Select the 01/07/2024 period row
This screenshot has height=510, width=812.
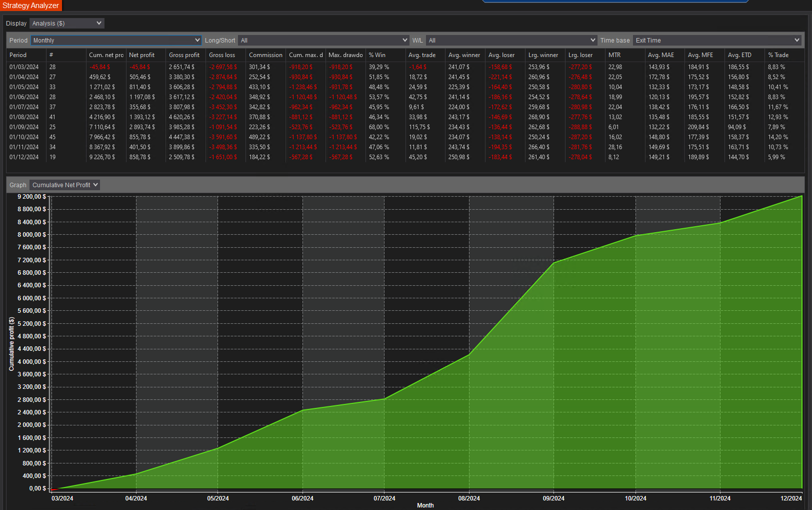click(x=405, y=107)
